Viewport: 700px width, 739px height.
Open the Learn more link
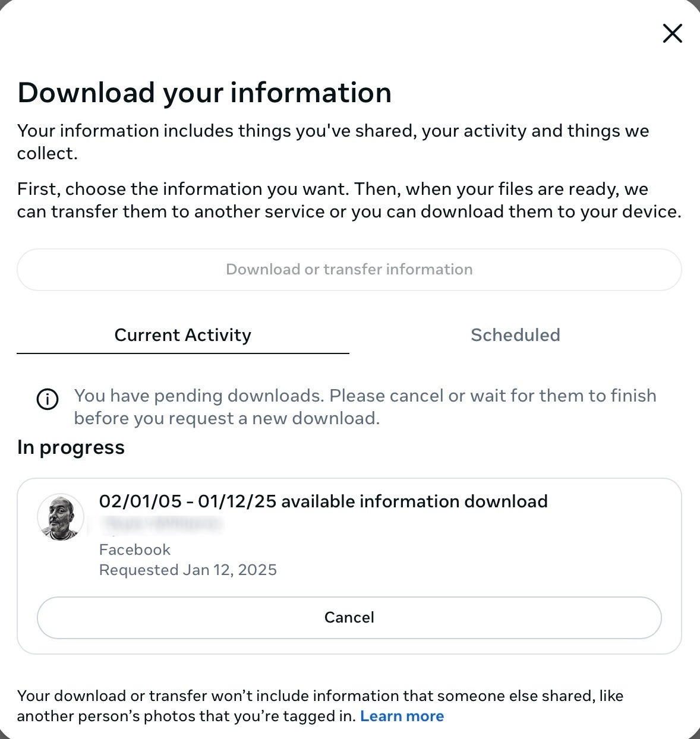[402, 716]
